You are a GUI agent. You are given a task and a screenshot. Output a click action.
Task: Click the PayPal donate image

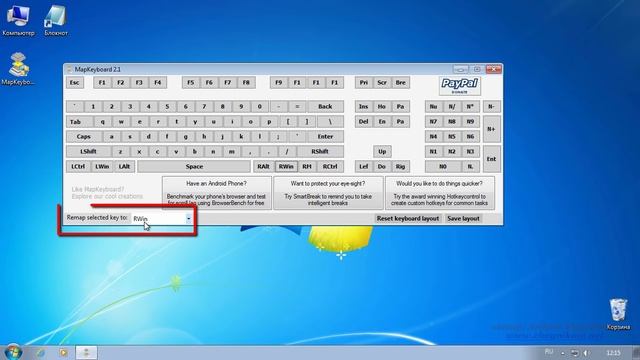(460, 86)
